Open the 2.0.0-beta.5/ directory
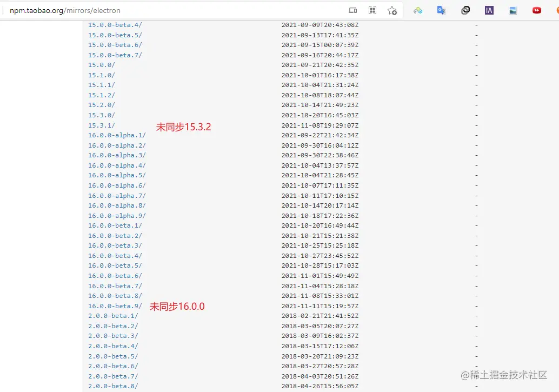This screenshot has width=559, height=392. pyautogui.click(x=113, y=356)
